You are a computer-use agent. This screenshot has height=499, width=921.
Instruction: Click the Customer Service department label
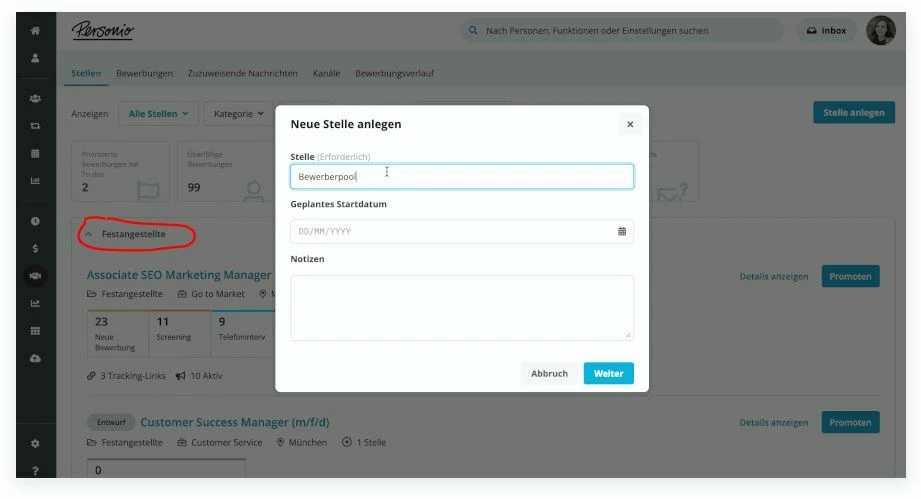pyautogui.click(x=220, y=443)
